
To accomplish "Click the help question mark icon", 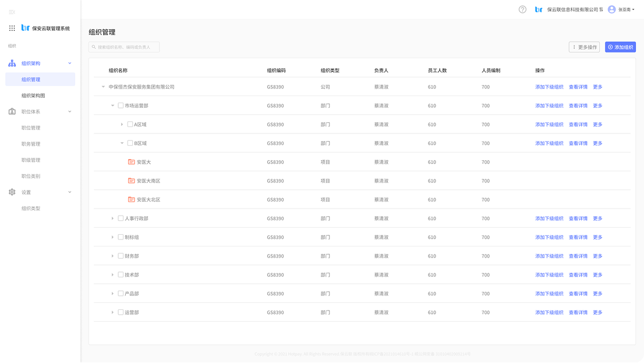I will coord(522,9).
